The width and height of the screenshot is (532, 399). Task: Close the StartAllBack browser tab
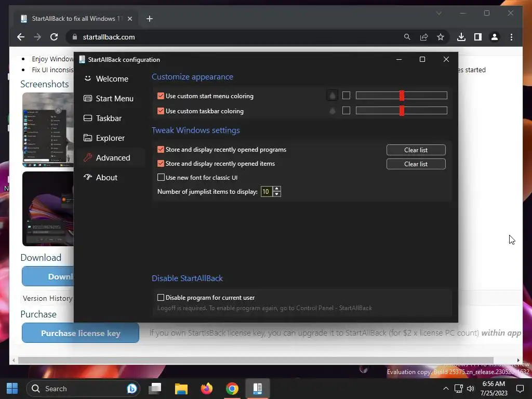[x=129, y=19]
